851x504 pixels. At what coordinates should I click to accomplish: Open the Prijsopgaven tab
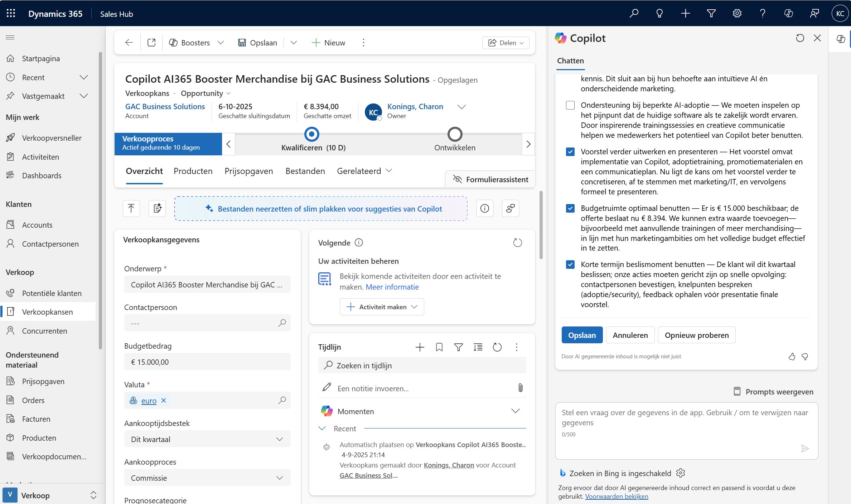tap(248, 171)
